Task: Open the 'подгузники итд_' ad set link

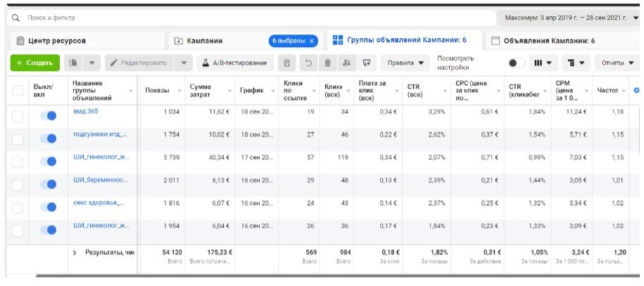Action: tap(100, 134)
